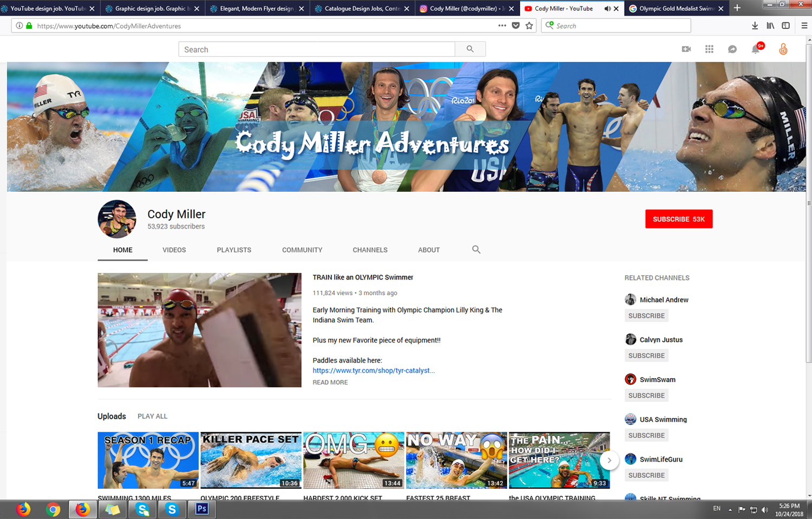Switch to the VIDEOS tab
Viewport: 812px width, 519px height.
pos(174,250)
